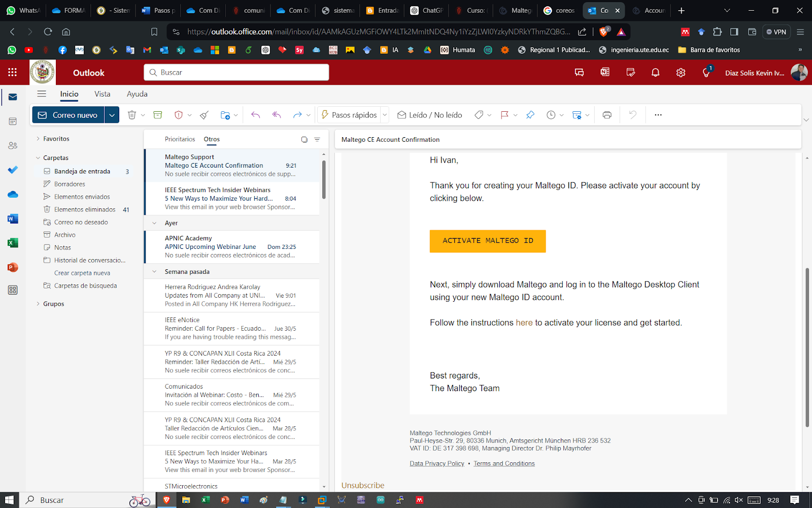Click the Undo icon in toolbar

click(x=632, y=115)
